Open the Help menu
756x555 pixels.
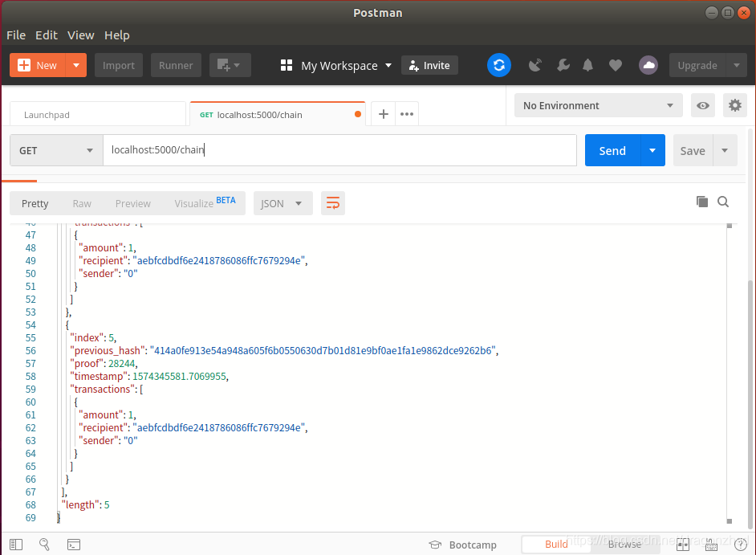[x=117, y=35]
